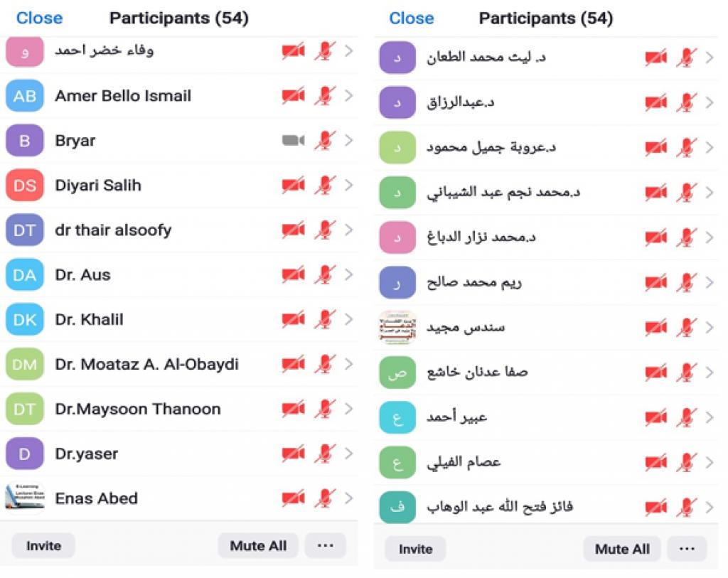The image size is (728, 578).
Task: Click سندس مجيد's profile picture thumbnail
Action: (x=397, y=328)
